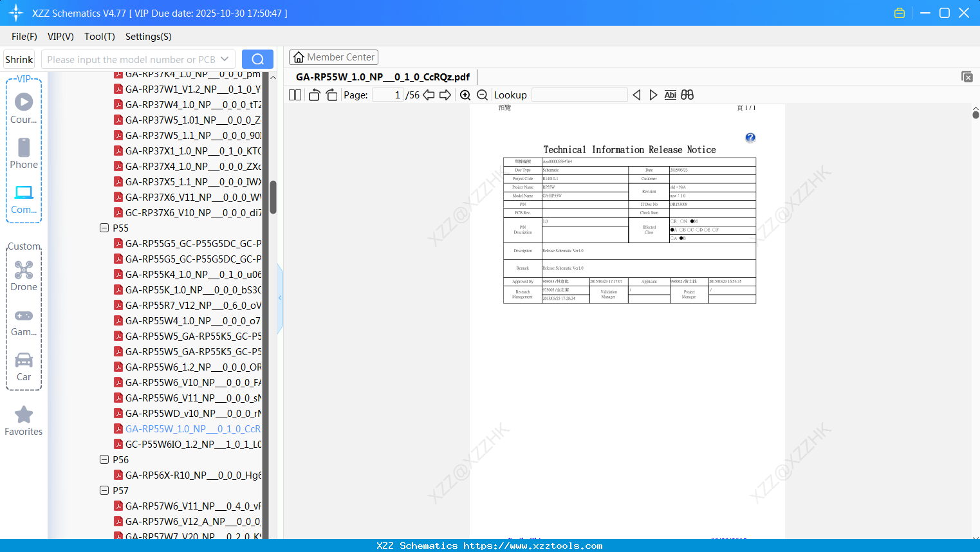
Task: Collapse the P57 folder
Action: coord(104,490)
